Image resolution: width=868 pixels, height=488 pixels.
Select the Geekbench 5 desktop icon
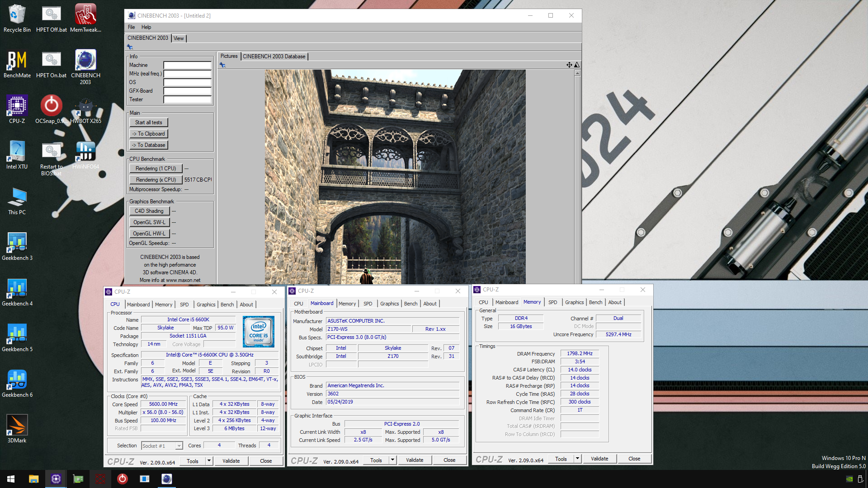[17, 338]
